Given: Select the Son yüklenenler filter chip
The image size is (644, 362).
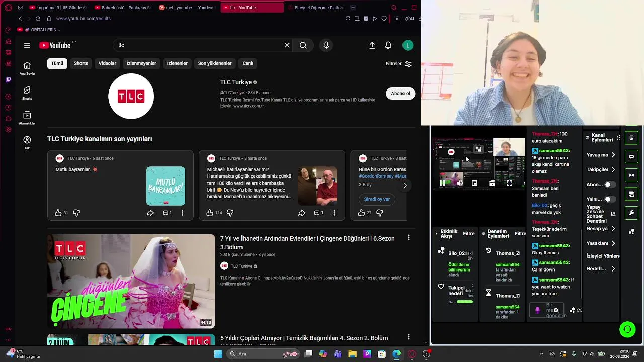Looking at the screenshot, I should pos(215,63).
